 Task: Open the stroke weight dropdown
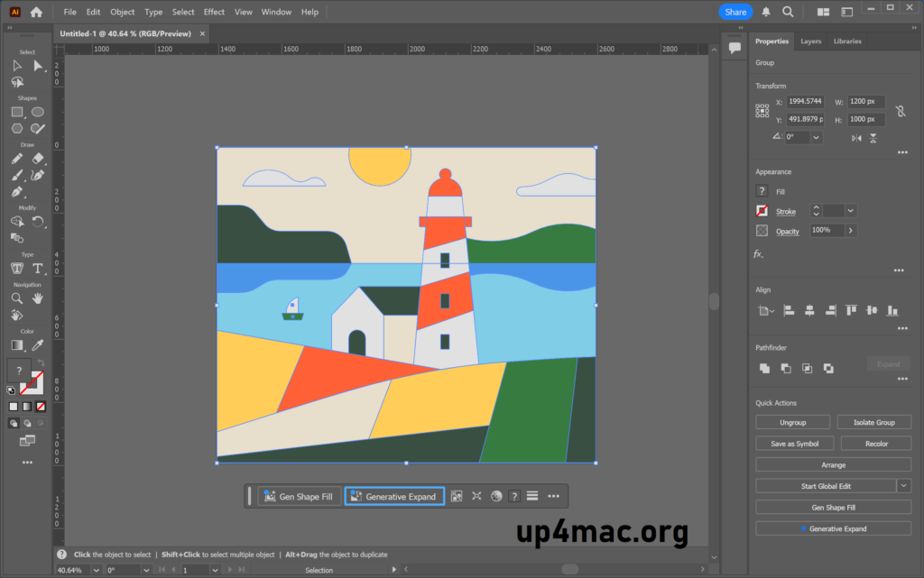[852, 210]
